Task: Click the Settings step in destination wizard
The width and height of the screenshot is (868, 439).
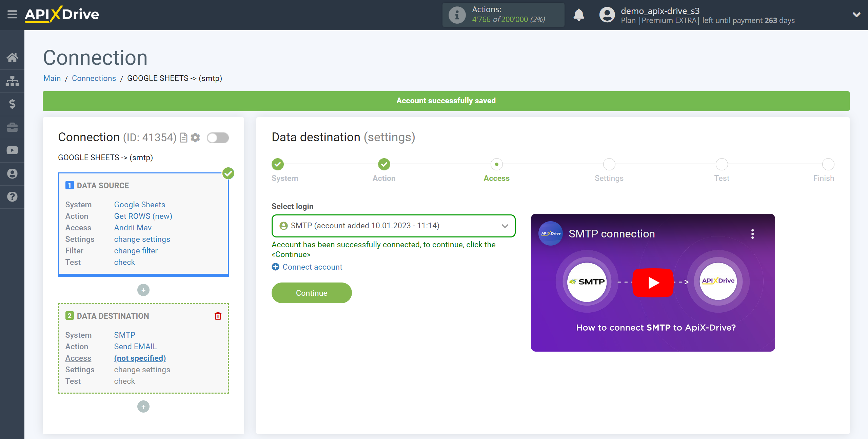Action: coord(609,165)
